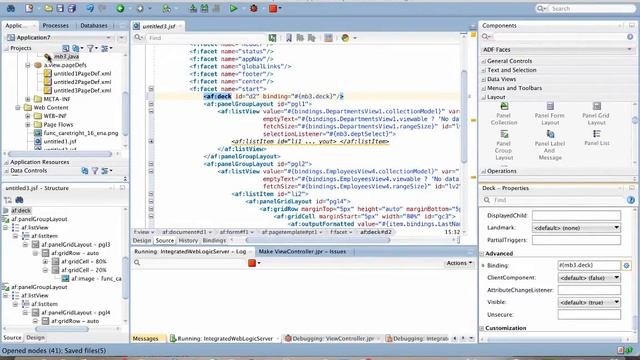Click the Data Controls refresh icon
The height and width of the screenshot is (360, 640).
pos(84,171)
